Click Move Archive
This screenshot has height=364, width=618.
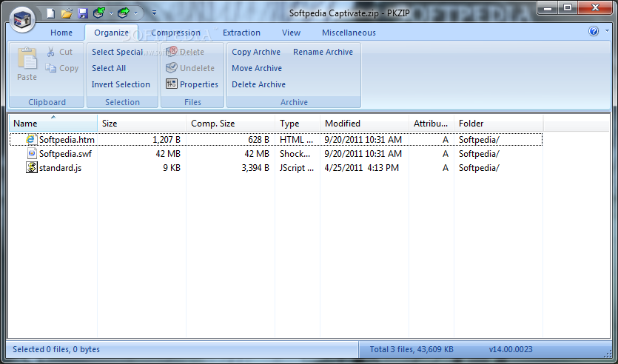(x=257, y=68)
